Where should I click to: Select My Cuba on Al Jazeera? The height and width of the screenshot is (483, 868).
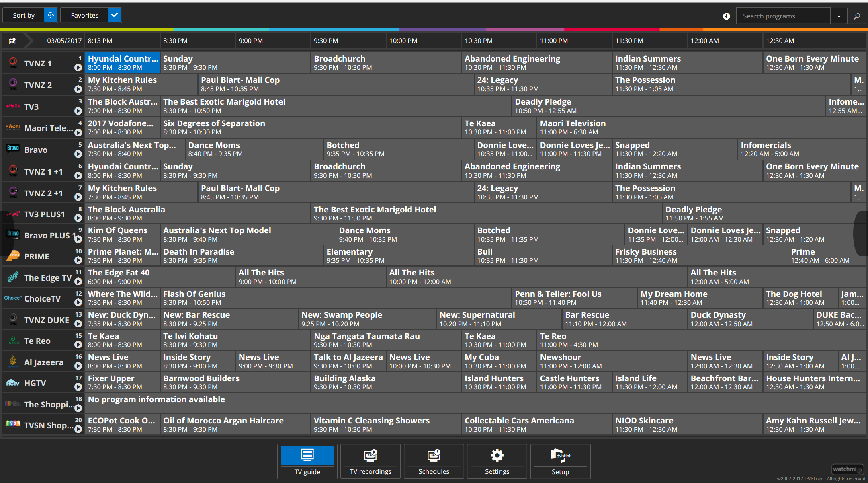(499, 362)
